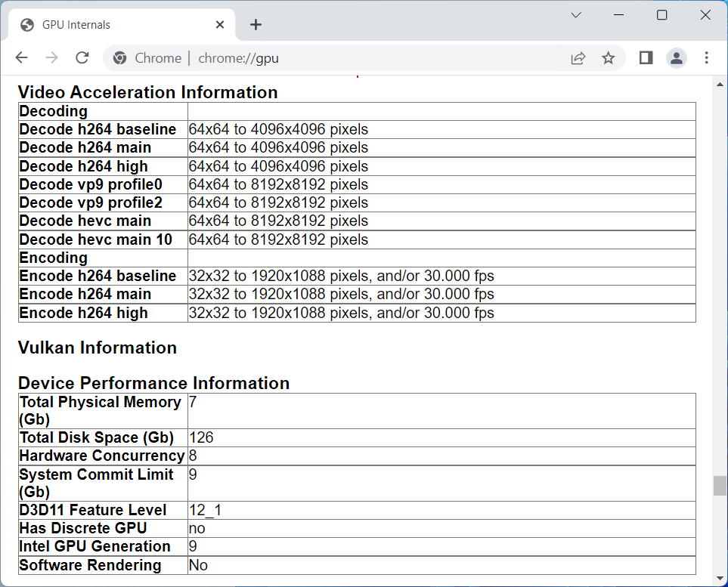
Task: Select the Encode h264 main label
Action: (x=85, y=294)
